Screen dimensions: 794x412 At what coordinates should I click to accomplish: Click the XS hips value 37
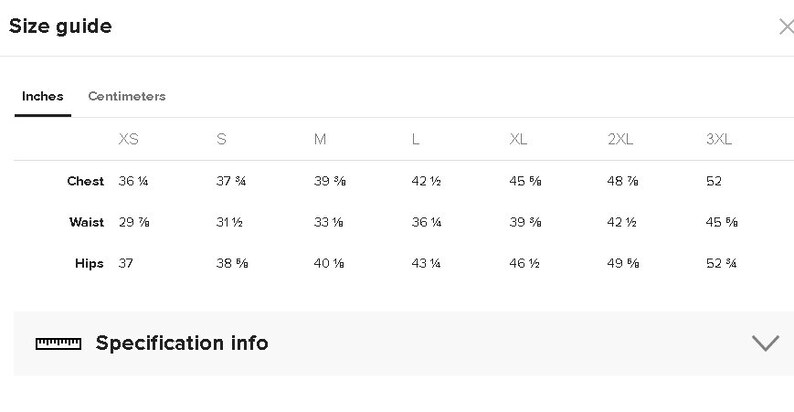pyautogui.click(x=126, y=263)
